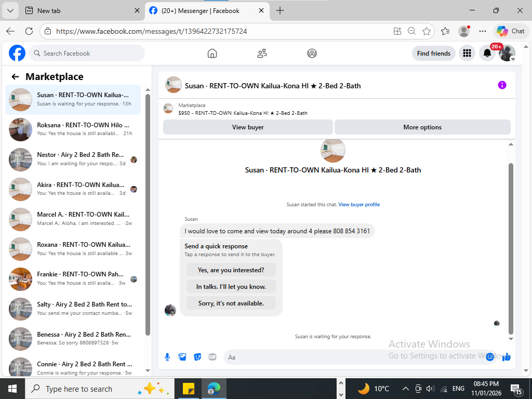The height and width of the screenshot is (399, 532).
Task: Open the View buyer profile link
Action: [359, 205]
